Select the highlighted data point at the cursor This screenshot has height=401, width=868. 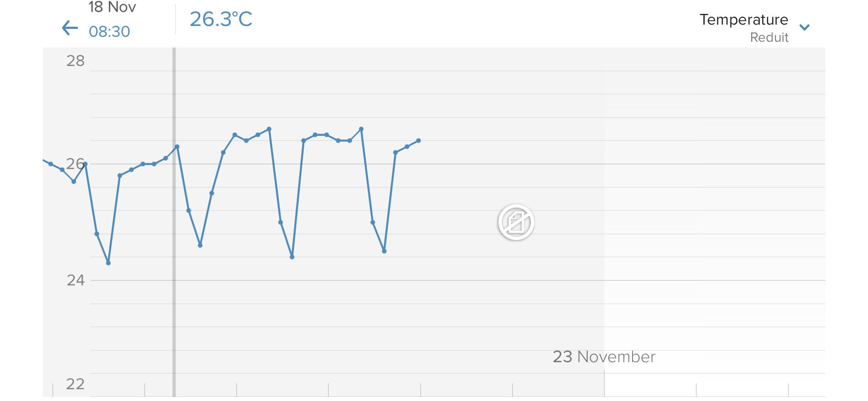[177, 146]
